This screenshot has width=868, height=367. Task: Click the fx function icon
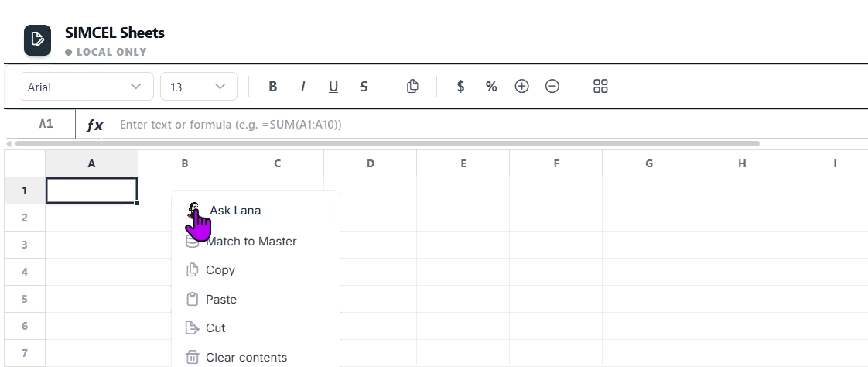click(94, 125)
